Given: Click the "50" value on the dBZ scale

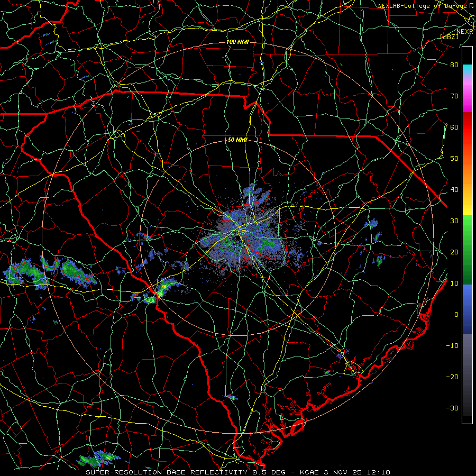Looking at the screenshot, I should tap(454, 159).
